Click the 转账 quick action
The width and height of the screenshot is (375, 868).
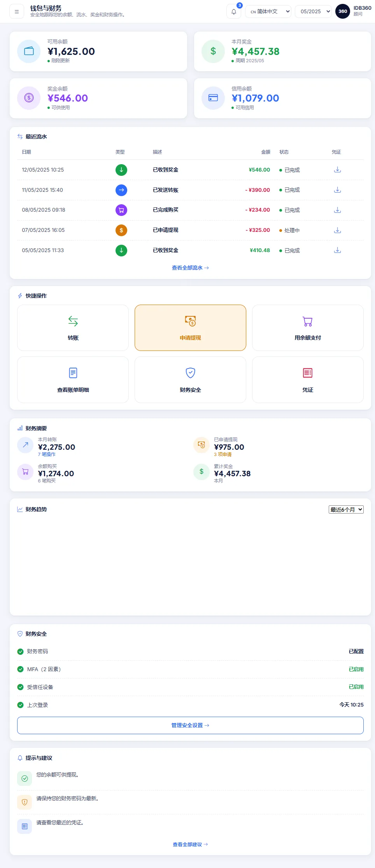click(x=73, y=328)
